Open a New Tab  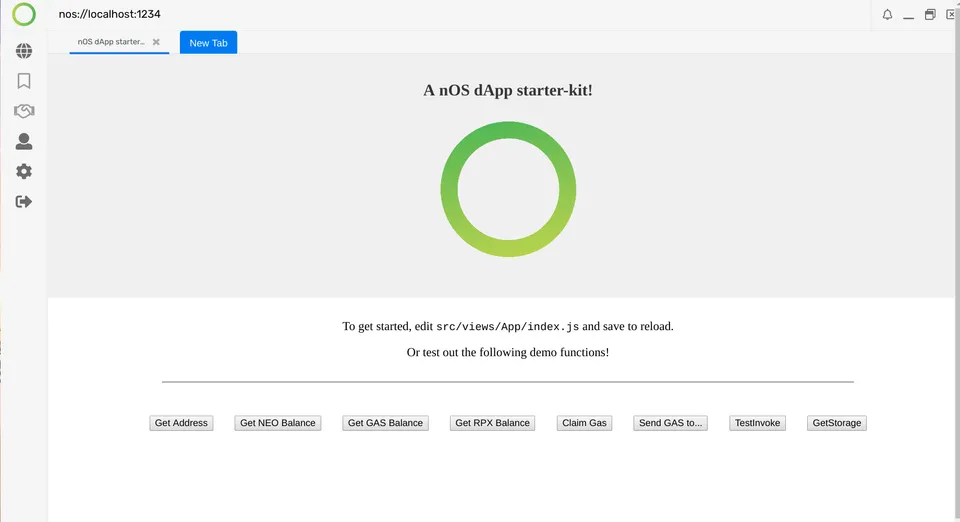(208, 43)
